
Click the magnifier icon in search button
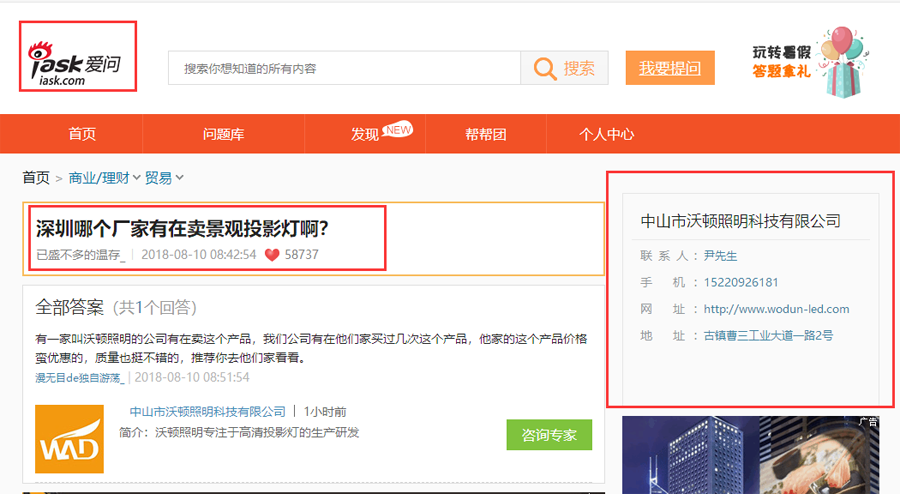pos(545,68)
